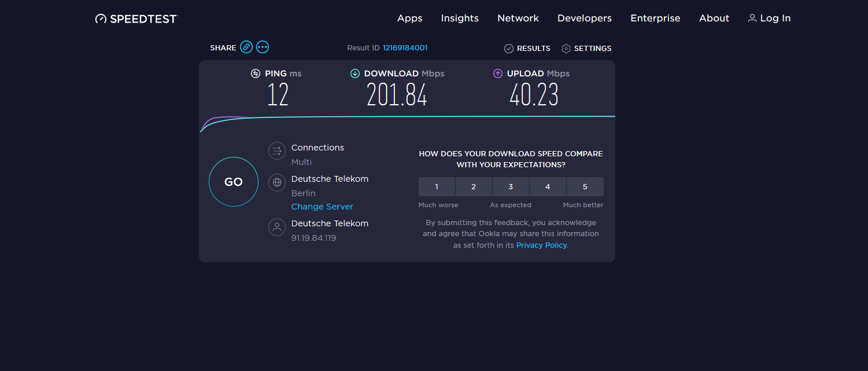Click the download value 201.84
Screen dimensions: 868x371
pos(397,95)
